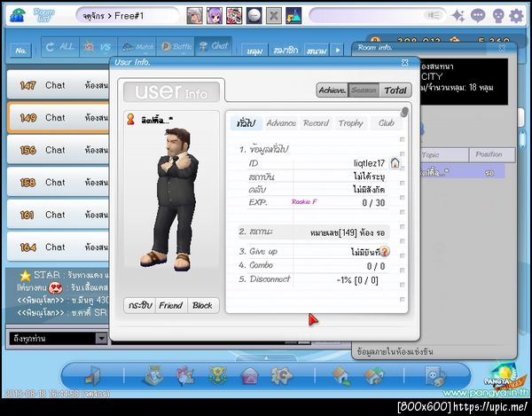Click the Block button
The height and width of the screenshot is (416, 532).
tap(202, 305)
